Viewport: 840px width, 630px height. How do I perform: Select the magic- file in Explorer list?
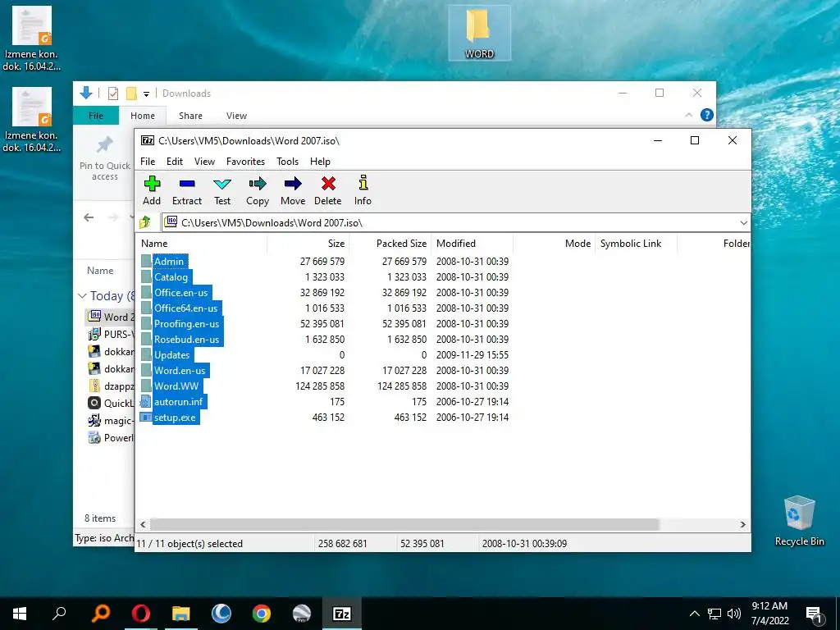[111, 421]
